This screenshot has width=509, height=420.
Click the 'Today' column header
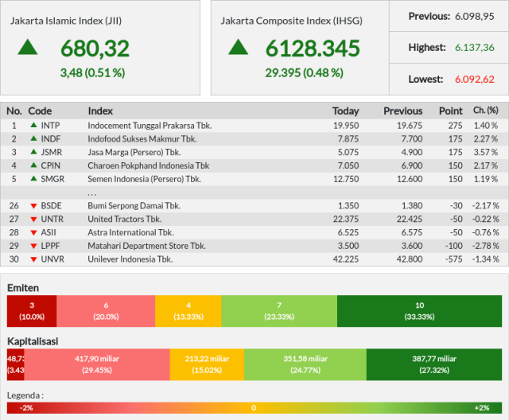tap(346, 111)
